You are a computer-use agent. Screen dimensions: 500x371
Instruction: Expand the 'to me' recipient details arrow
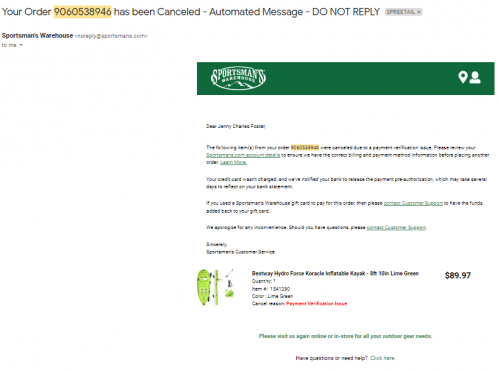(21, 45)
